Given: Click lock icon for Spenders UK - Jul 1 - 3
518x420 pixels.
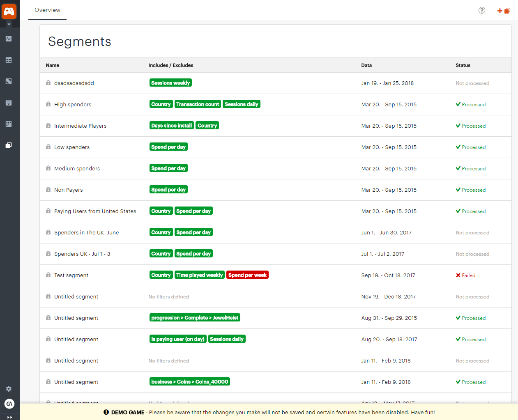Looking at the screenshot, I should (48, 254).
